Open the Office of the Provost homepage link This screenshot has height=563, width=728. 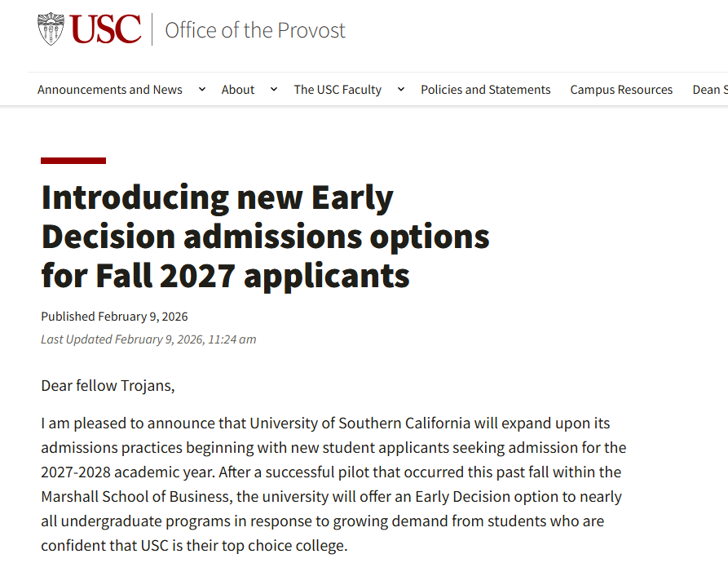[255, 30]
